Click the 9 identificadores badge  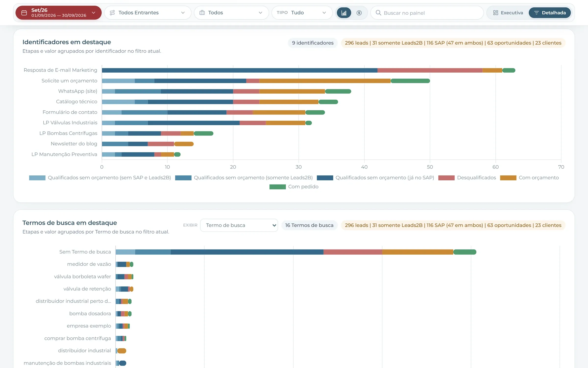[313, 43]
